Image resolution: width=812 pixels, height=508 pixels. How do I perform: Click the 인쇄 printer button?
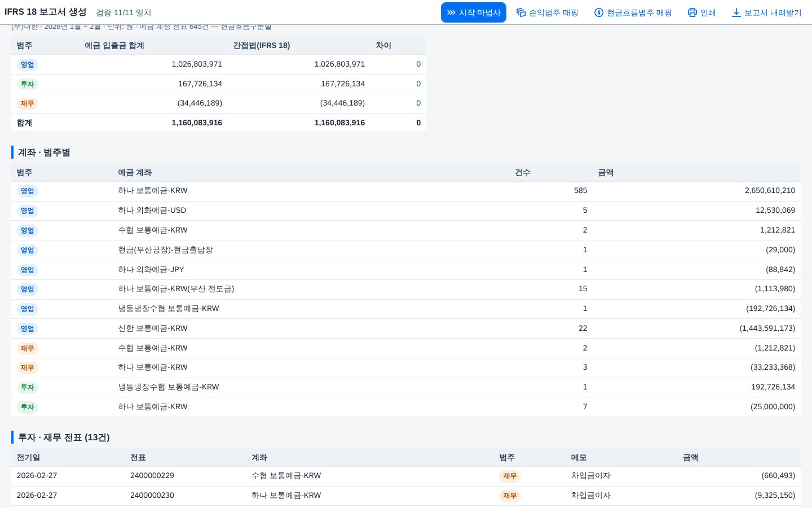(701, 12)
